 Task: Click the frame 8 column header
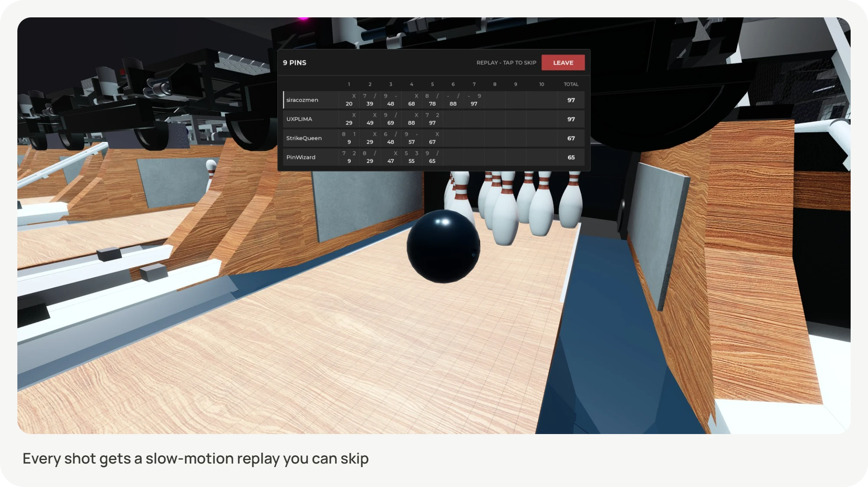pos(495,84)
